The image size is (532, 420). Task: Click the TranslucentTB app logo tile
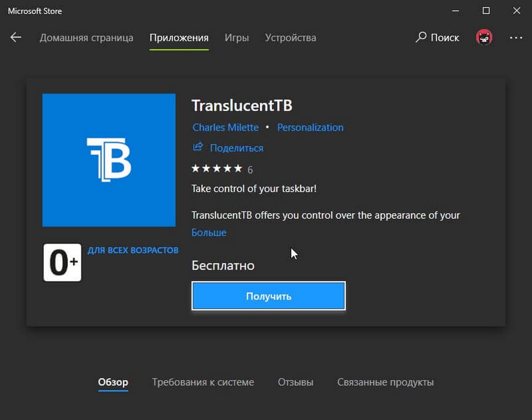(x=109, y=160)
